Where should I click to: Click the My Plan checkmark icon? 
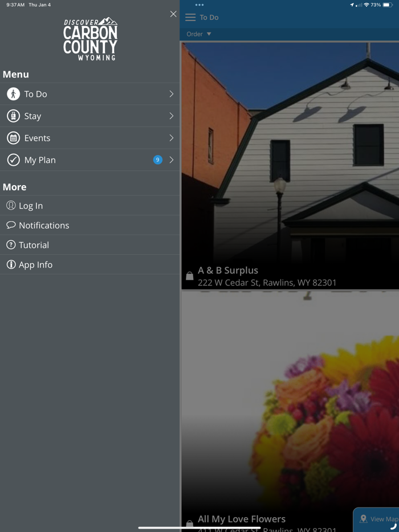[x=13, y=160]
